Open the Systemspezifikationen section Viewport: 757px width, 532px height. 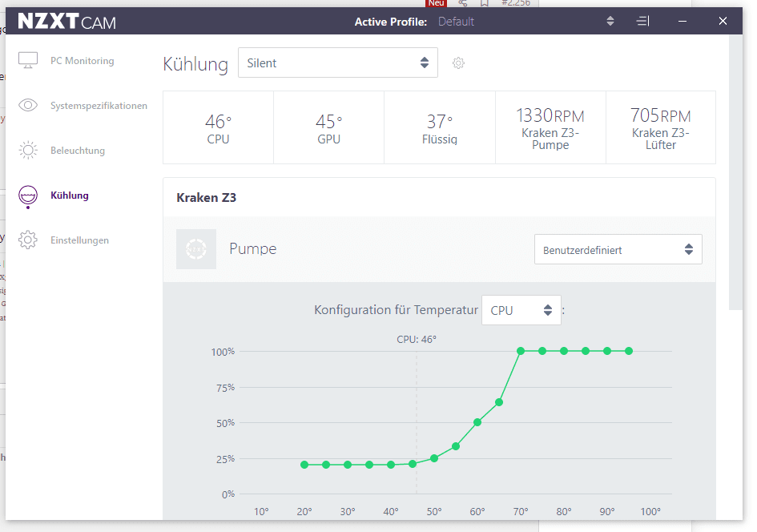tap(99, 106)
